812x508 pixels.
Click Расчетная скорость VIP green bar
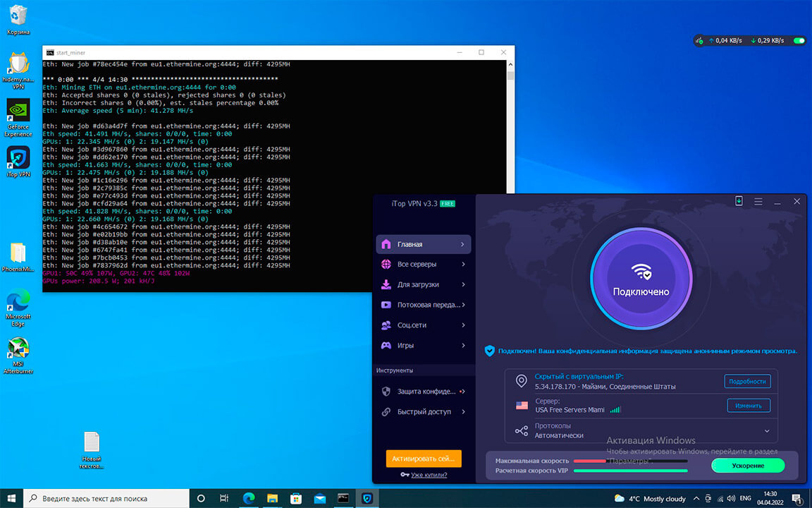tap(630, 471)
